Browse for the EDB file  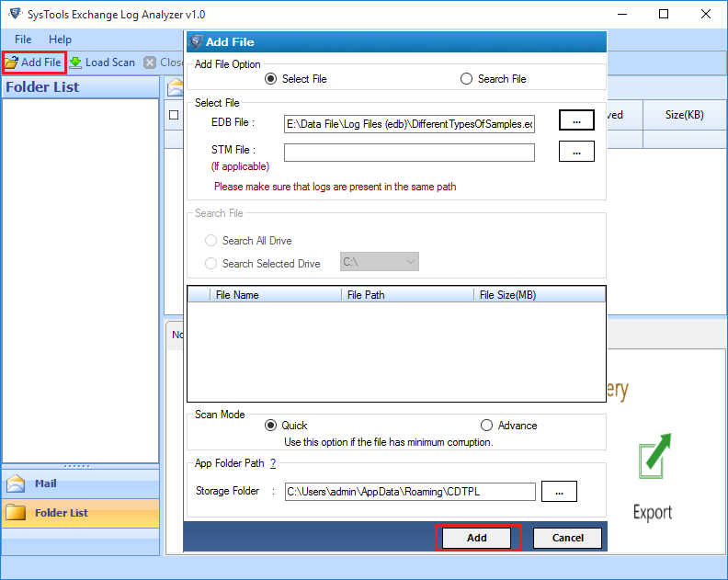pos(576,120)
